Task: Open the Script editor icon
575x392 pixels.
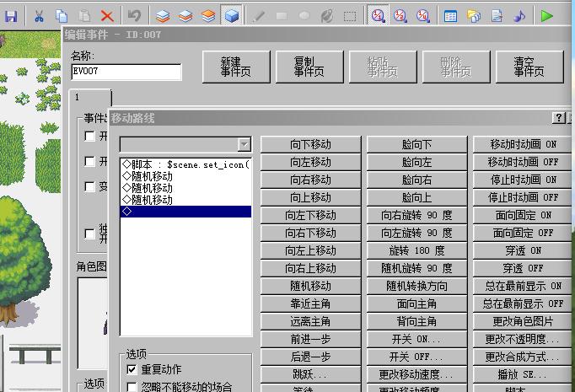Action: point(497,16)
